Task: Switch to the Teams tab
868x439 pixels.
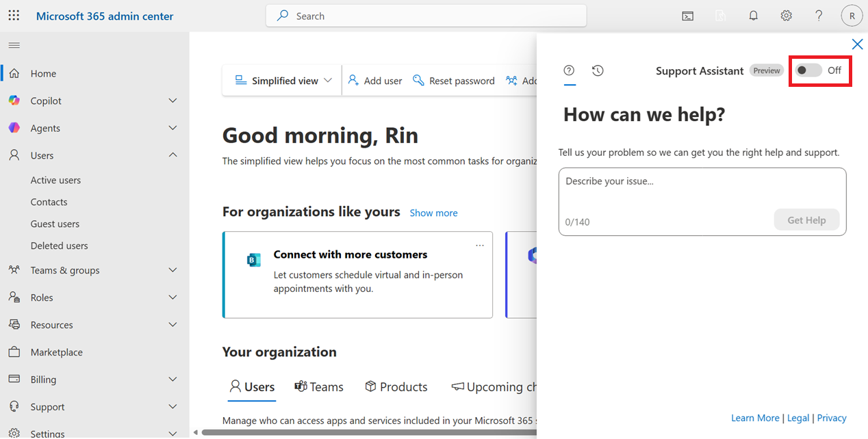Action: pyautogui.click(x=319, y=387)
